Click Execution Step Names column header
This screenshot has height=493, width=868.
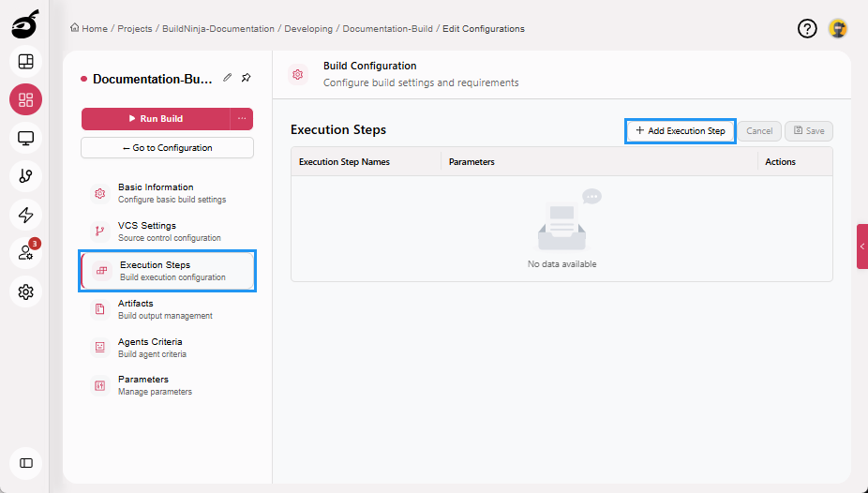[x=344, y=162]
